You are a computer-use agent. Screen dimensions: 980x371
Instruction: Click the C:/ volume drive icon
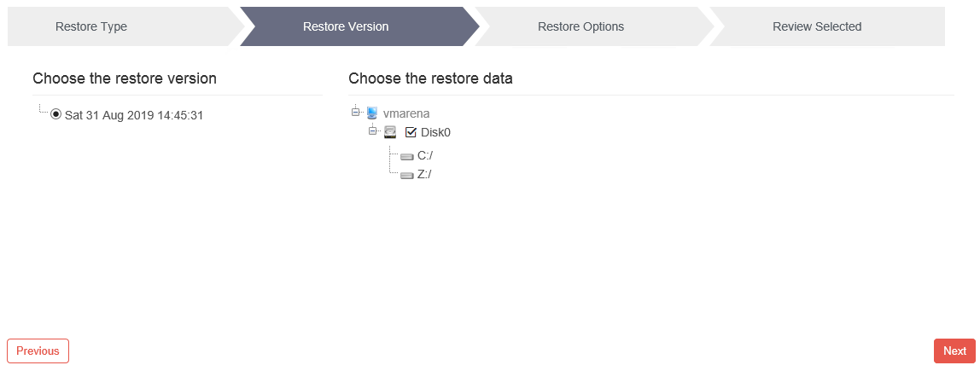(407, 156)
